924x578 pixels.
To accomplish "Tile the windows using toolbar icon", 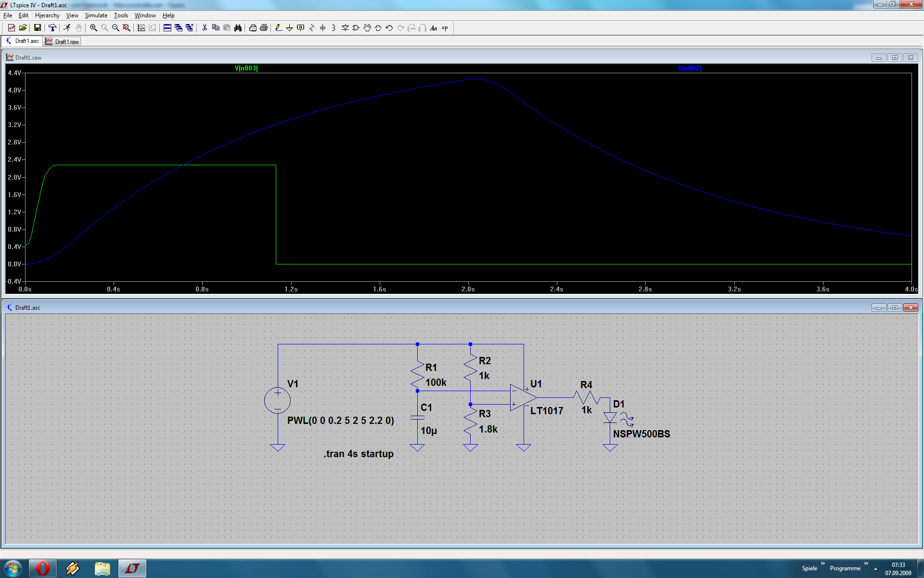I will pos(167,28).
